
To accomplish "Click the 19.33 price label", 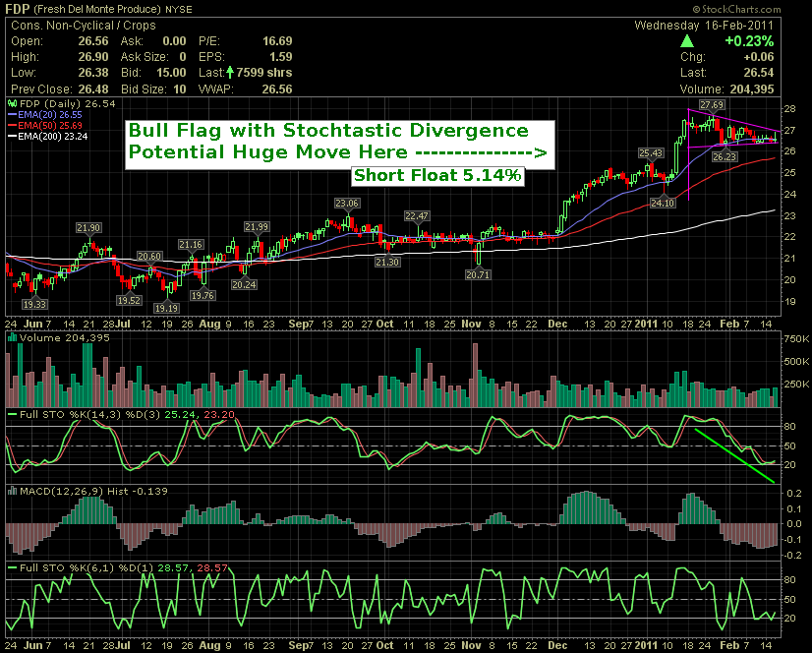I will (34, 304).
